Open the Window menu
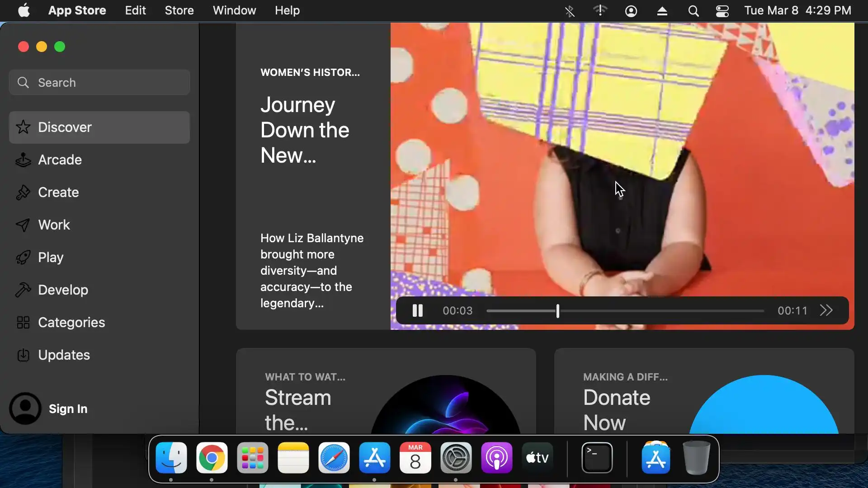The image size is (868, 488). [234, 10]
